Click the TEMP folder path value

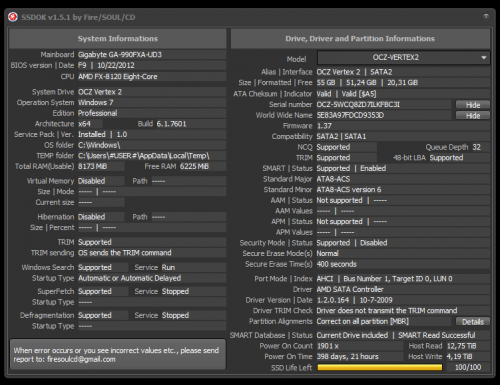tap(144, 156)
